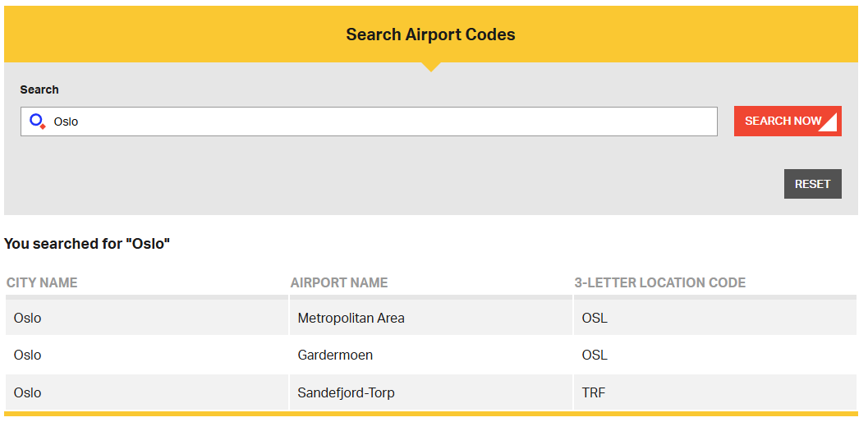Click the AIRPORT NAME column header
Screen dimensions: 868x422
point(339,282)
